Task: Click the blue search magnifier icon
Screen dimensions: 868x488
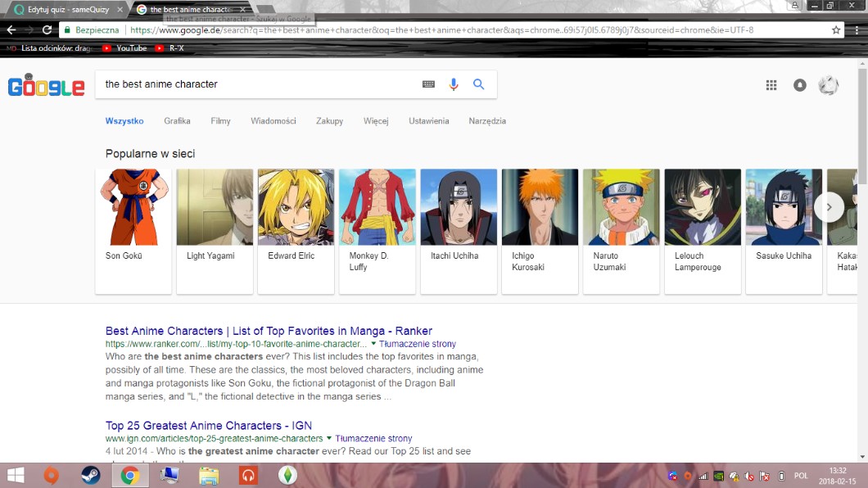Action: [x=479, y=84]
